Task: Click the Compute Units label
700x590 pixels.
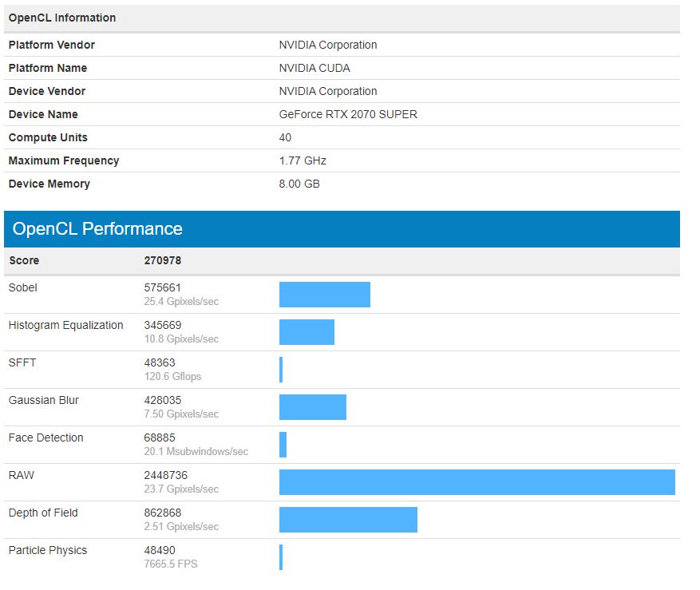Action: click(48, 138)
